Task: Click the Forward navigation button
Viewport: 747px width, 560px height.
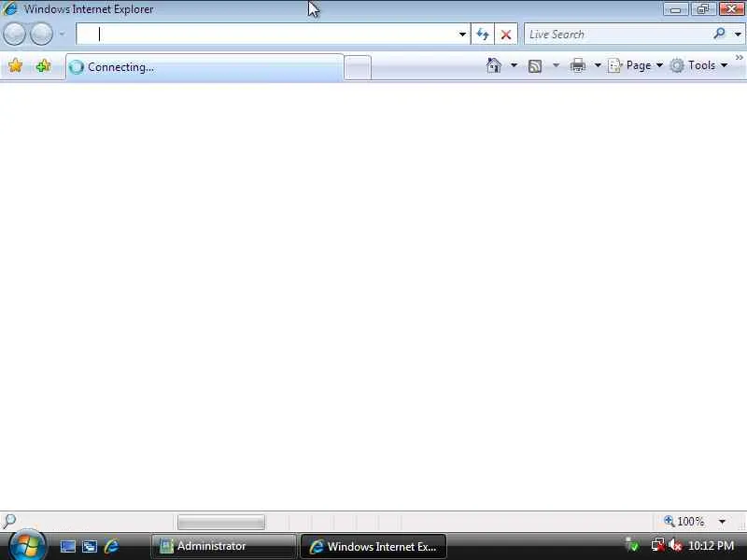Action: (41, 34)
